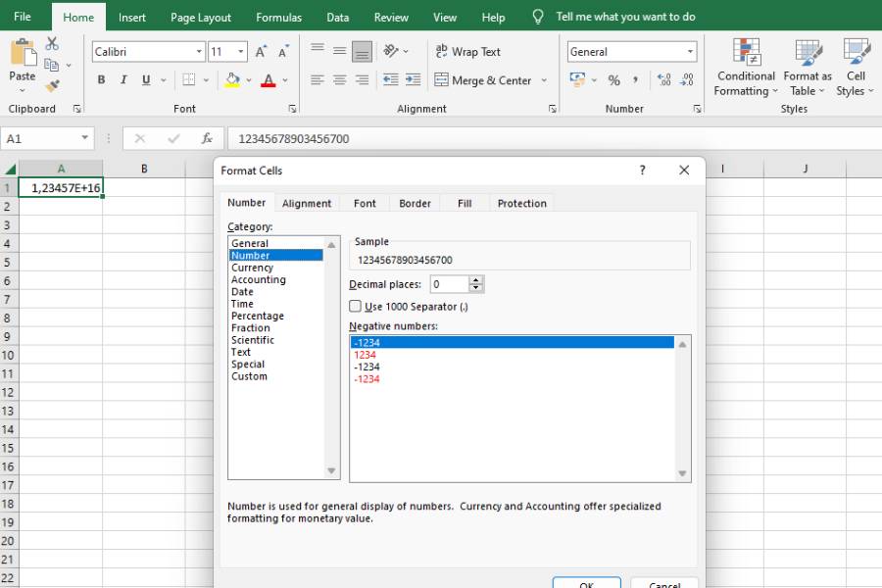The image size is (882, 588).
Task: Open Cell Styles gallery
Action: (855, 68)
